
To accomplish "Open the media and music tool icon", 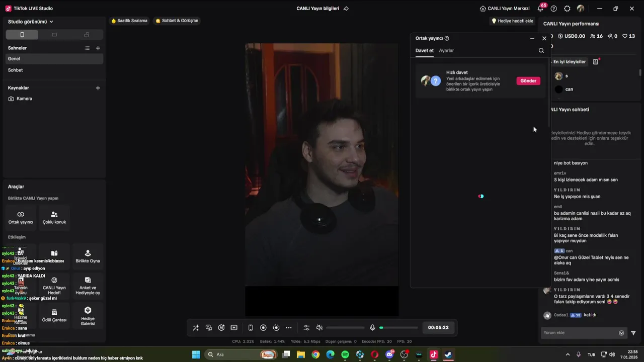I will click(209, 328).
